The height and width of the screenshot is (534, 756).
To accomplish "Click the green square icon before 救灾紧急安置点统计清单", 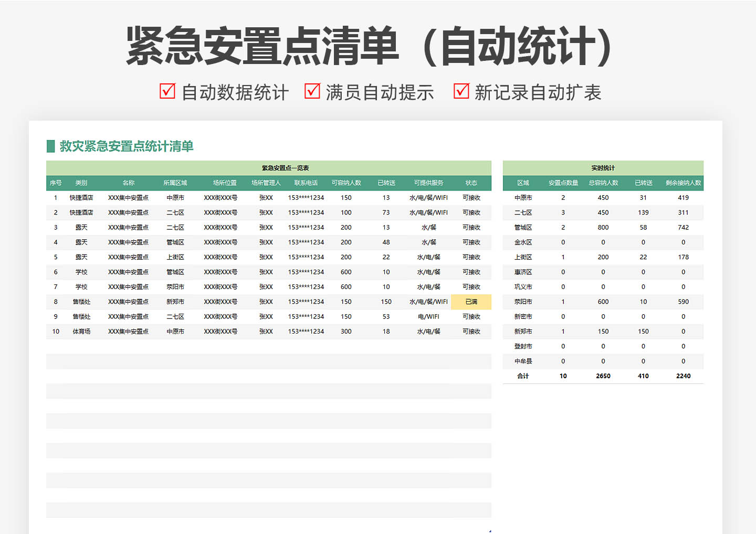I will (51, 146).
